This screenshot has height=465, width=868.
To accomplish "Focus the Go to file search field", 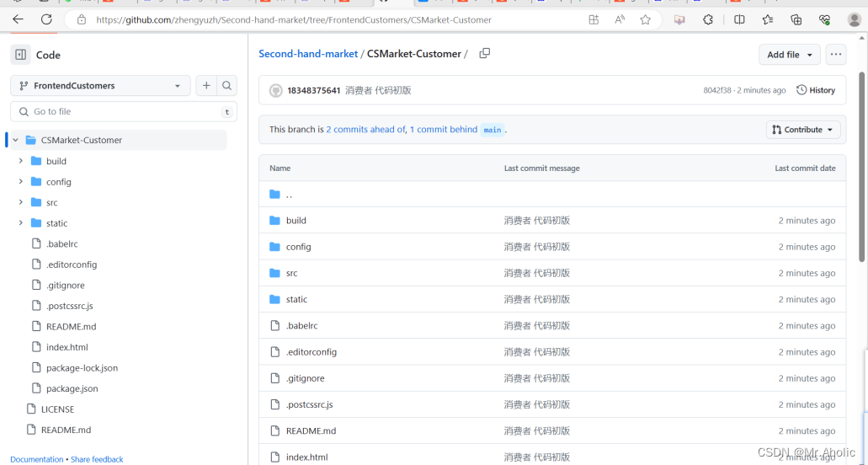I will 124,111.
